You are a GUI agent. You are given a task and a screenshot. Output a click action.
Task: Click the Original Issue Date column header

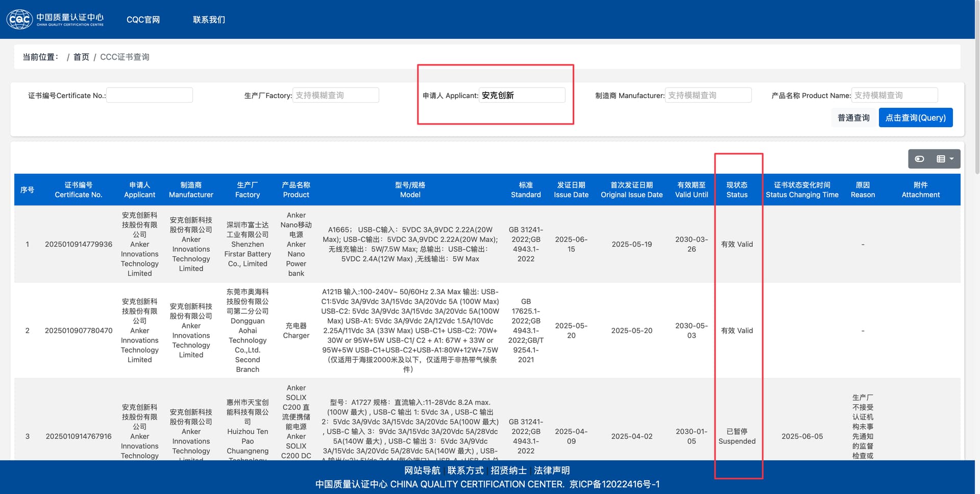tap(632, 190)
